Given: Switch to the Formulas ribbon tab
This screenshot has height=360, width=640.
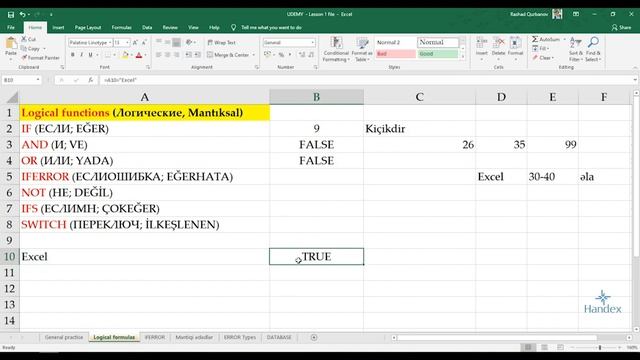Looking at the screenshot, I should (122, 27).
